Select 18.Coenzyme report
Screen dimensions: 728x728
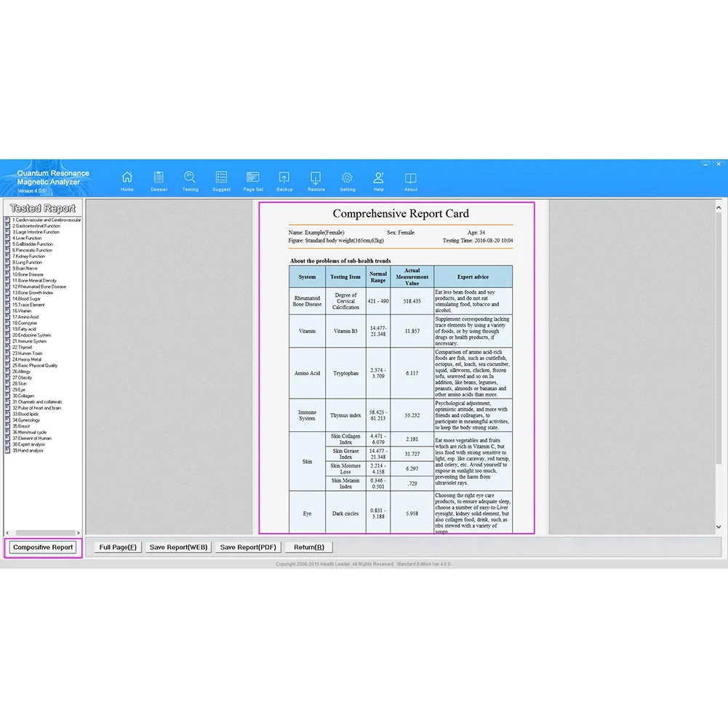tap(25, 323)
